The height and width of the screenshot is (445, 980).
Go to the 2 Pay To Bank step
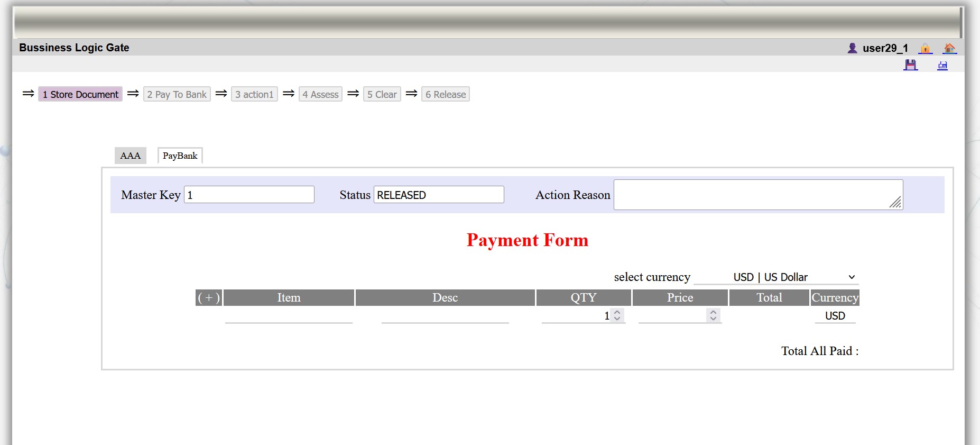pos(177,94)
